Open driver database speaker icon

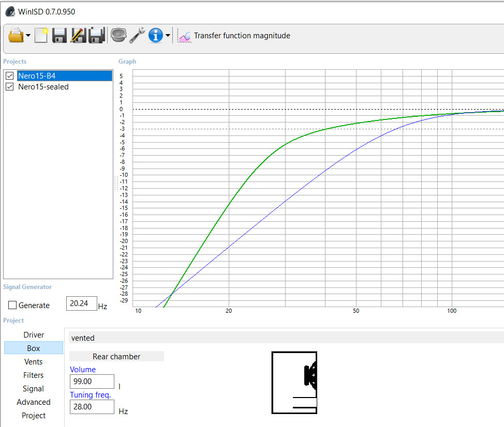(118, 35)
